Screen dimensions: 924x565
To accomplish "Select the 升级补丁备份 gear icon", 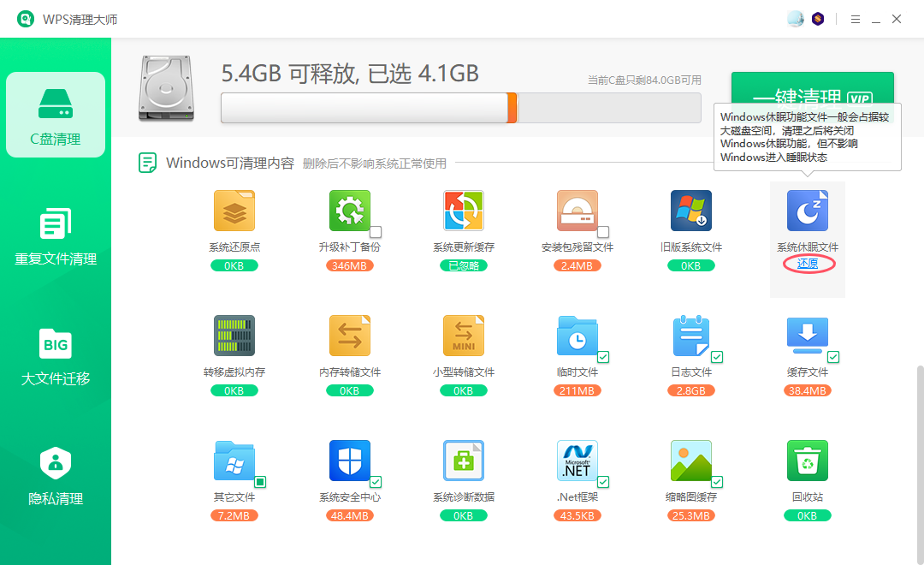I will click(350, 211).
